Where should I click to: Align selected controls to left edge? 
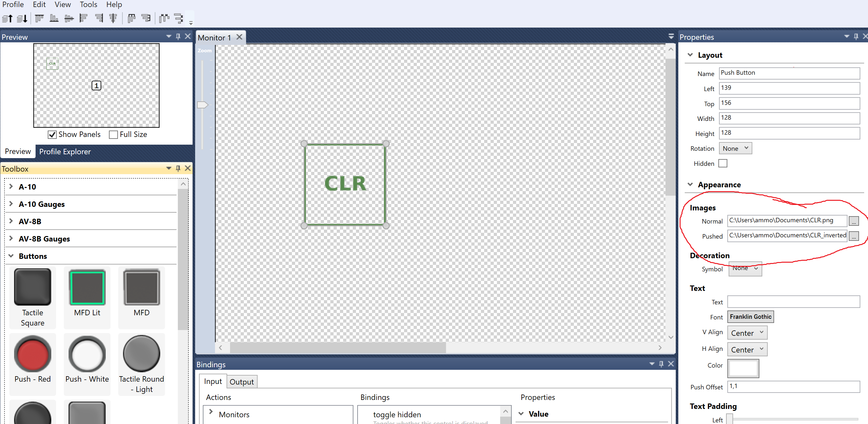(x=84, y=18)
